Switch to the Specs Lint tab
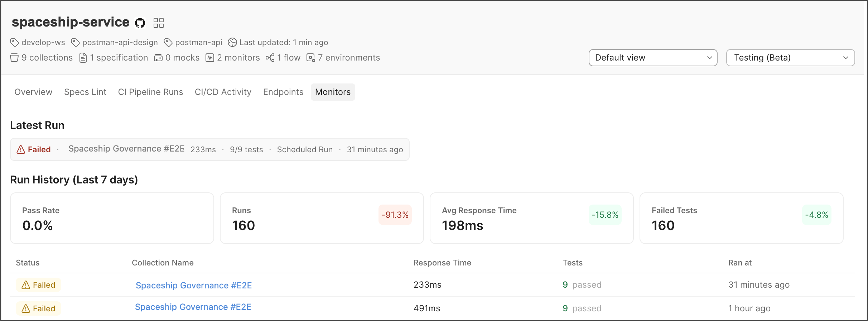Screen dimensions: 868x321 pos(85,92)
